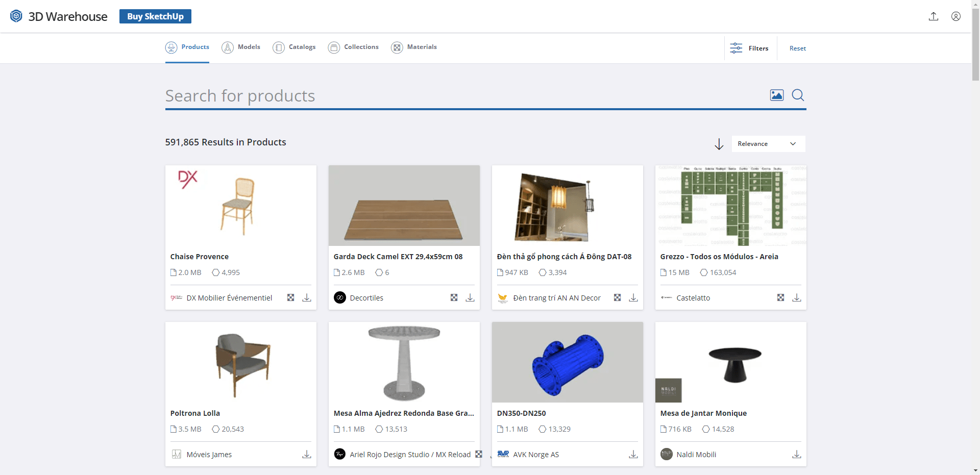This screenshot has width=980, height=475.
Task: Click the Decortiles publisher logo
Action: 340,297
